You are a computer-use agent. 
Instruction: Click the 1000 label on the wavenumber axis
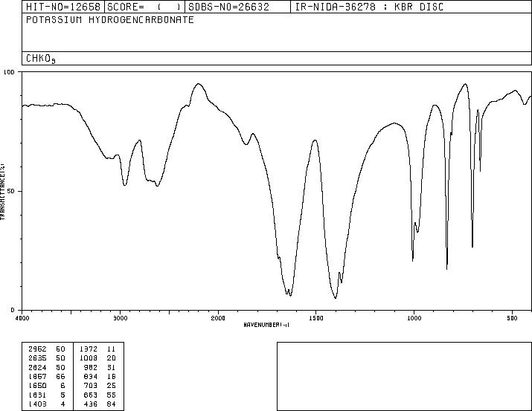(414, 318)
